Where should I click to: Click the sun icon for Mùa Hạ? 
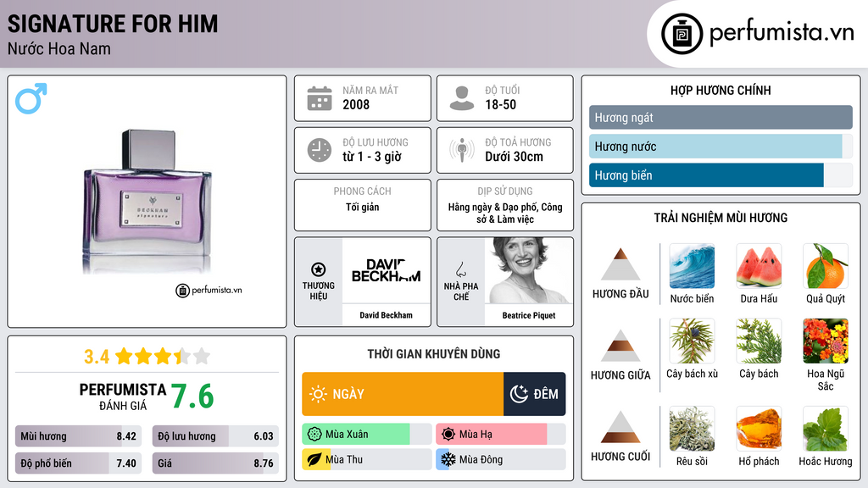click(x=448, y=435)
